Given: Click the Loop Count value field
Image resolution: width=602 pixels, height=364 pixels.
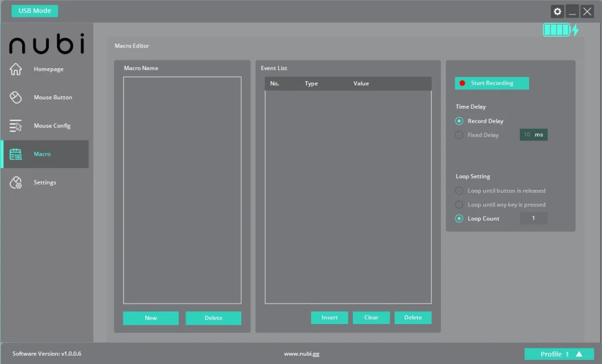Looking at the screenshot, I should click(533, 218).
